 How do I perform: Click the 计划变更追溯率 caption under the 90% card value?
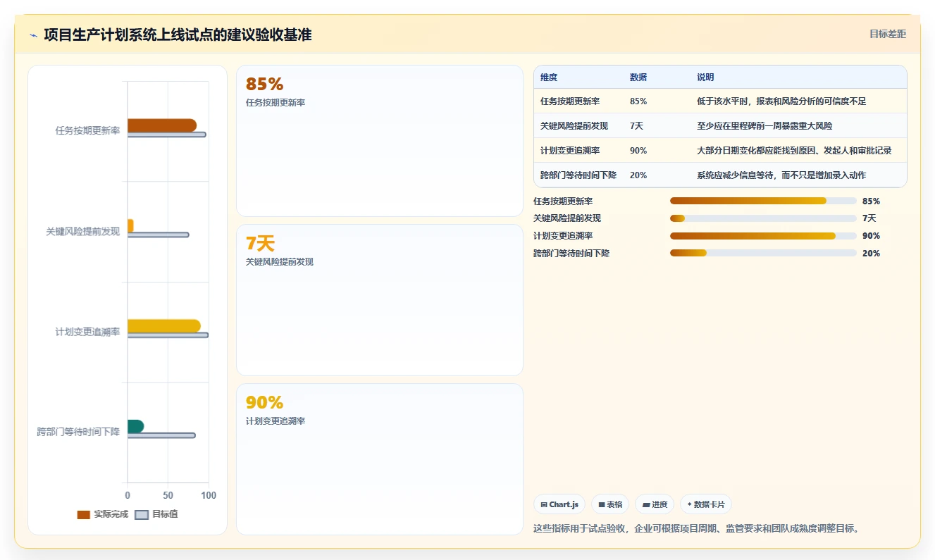(x=275, y=421)
